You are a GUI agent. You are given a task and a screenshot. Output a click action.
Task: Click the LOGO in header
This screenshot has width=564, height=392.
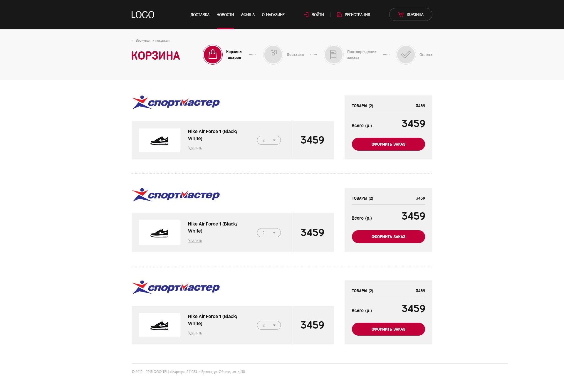click(142, 15)
